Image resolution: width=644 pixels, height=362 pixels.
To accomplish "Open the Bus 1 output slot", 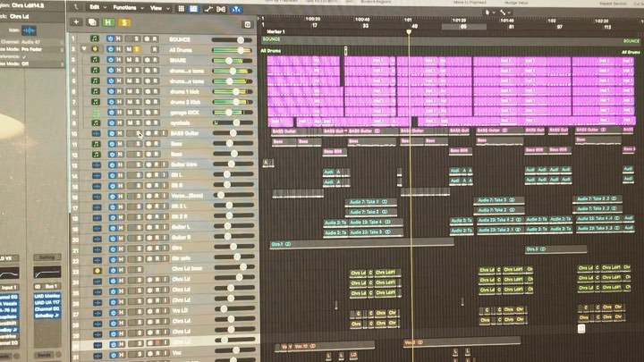I will coord(47,286).
